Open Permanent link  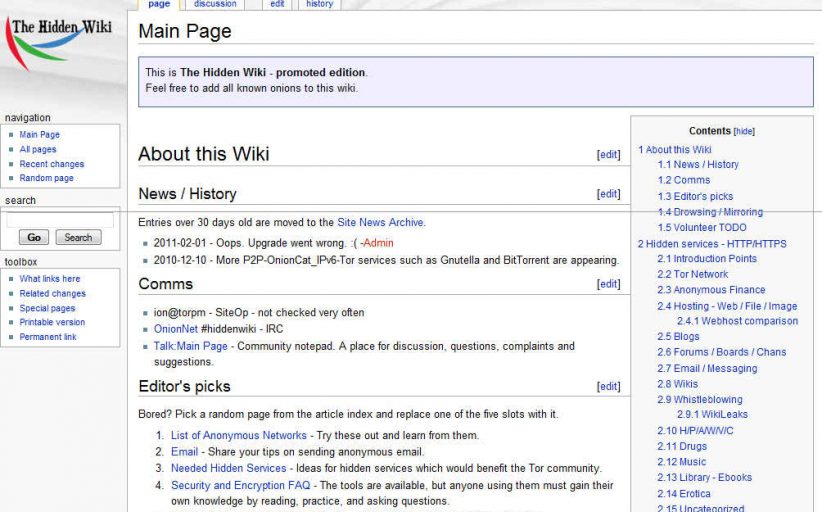(x=48, y=337)
